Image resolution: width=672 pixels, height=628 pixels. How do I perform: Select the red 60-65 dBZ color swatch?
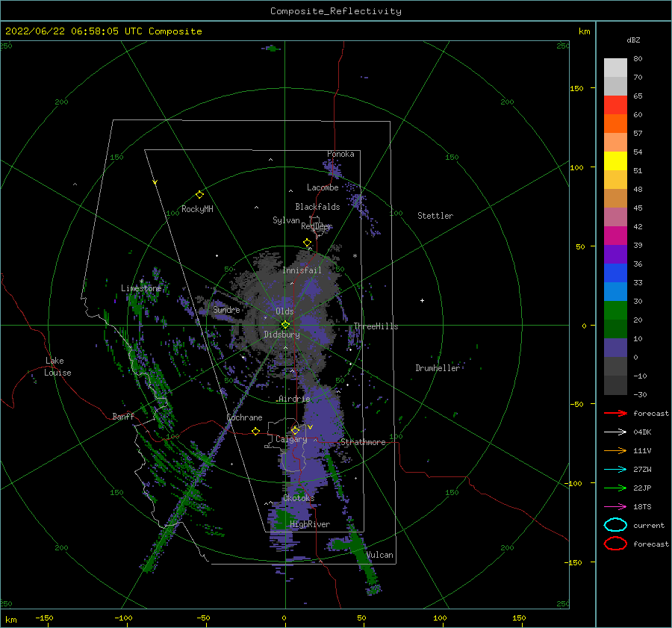coord(615,105)
